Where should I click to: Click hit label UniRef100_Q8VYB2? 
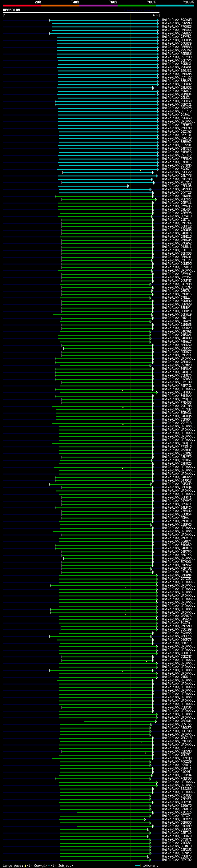(176, 37)
